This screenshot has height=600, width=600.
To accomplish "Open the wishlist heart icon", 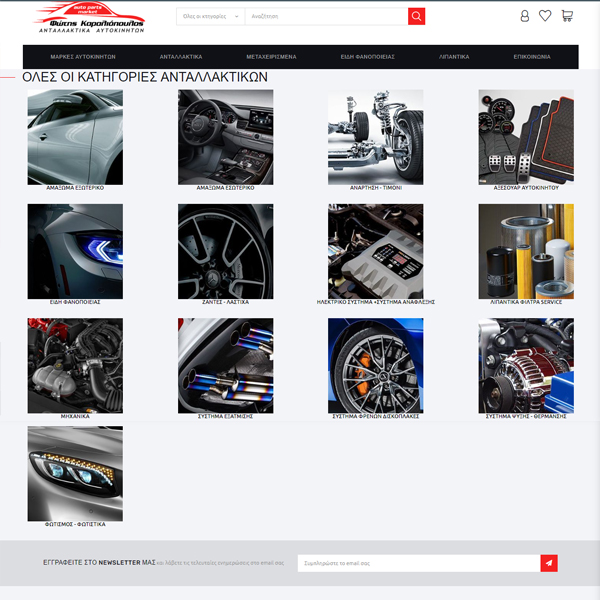I will click(545, 16).
